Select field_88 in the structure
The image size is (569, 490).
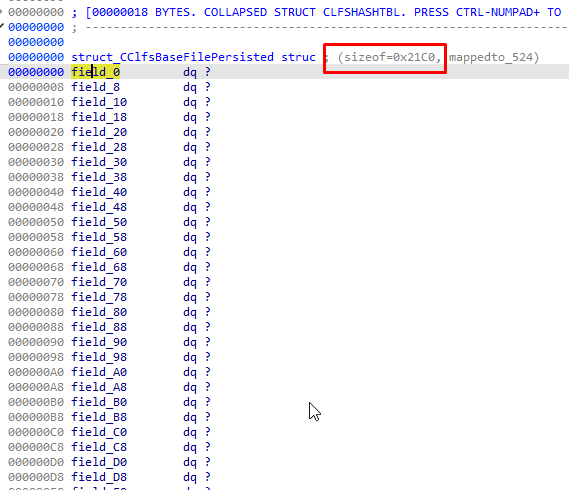pos(99,327)
